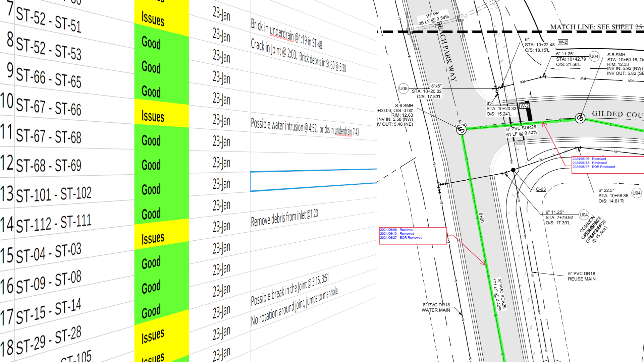The height and width of the screenshot is (362, 644).
Task: Click the "Possible water intrusion @ 4:52" comment
Action: pyautogui.click(x=305, y=127)
